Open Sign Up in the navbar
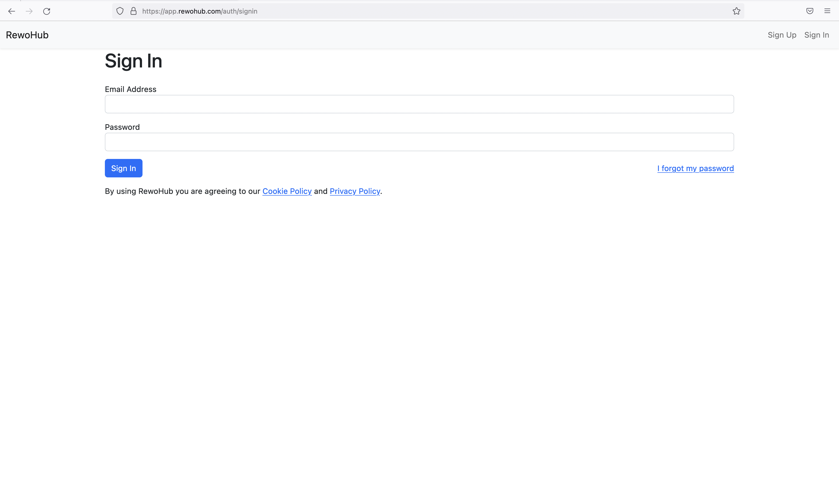 point(782,35)
